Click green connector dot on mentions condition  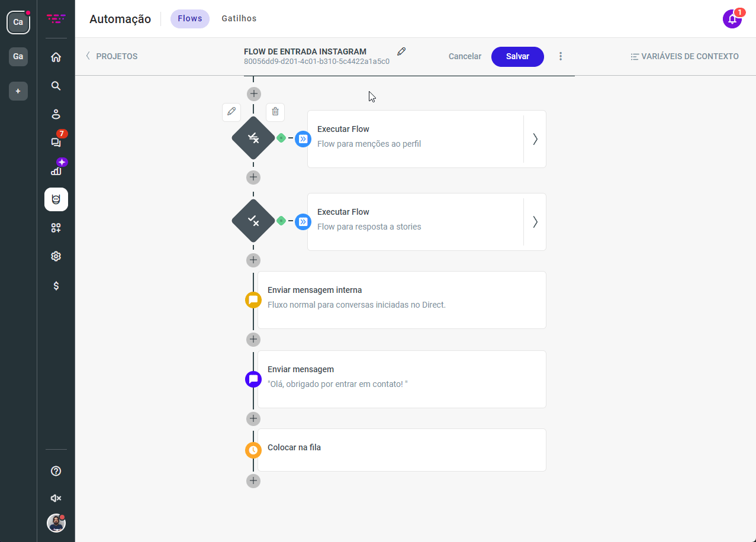pos(281,138)
